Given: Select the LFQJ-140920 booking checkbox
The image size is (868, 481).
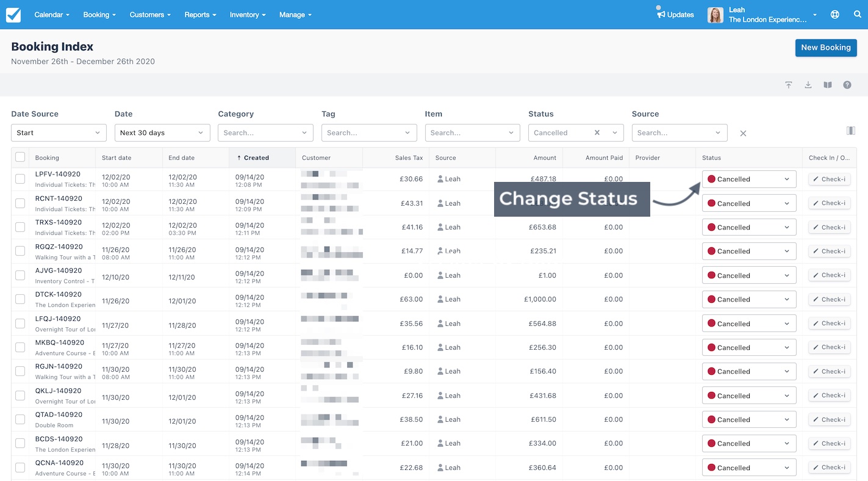Looking at the screenshot, I should pos(20,324).
